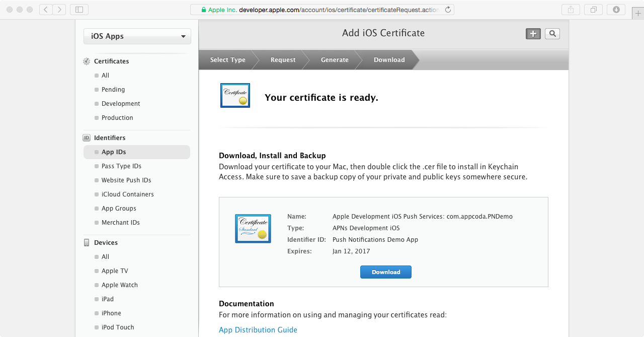Show All devices in sidebar

point(105,257)
